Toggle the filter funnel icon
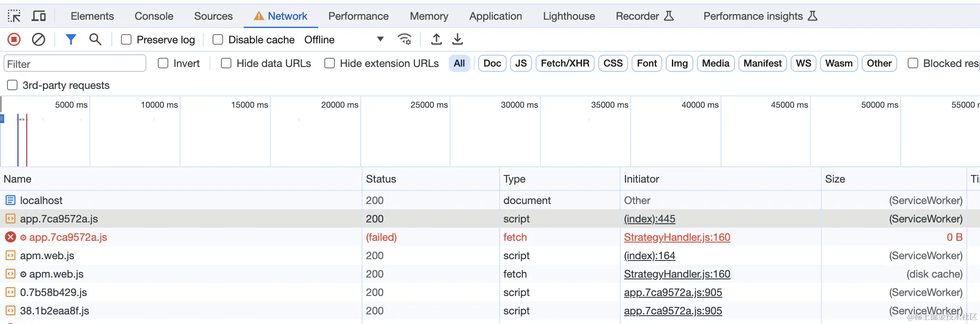Viewport: 980px width, 324px height. coord(71,40)
